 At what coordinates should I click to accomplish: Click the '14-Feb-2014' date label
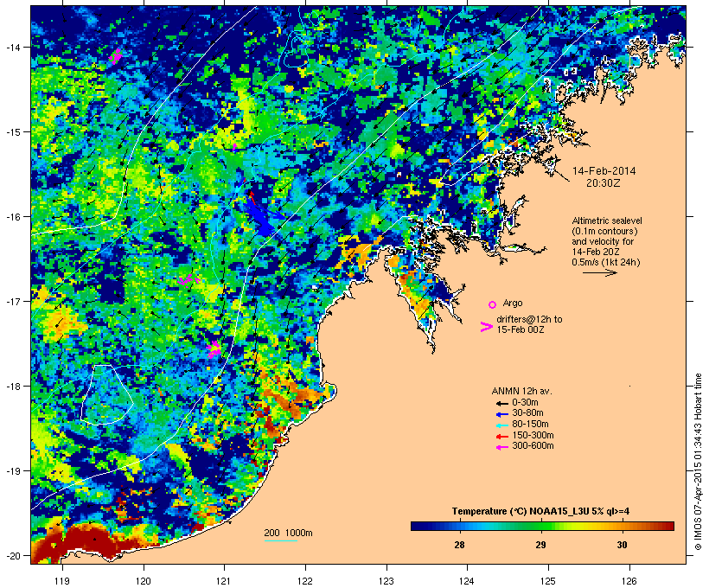click(x=604, y=171)
